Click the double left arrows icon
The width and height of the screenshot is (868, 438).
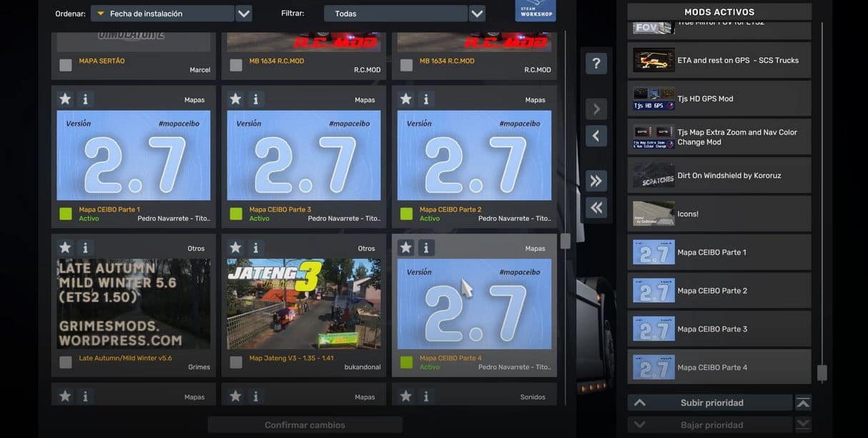(x=596, y=208)
